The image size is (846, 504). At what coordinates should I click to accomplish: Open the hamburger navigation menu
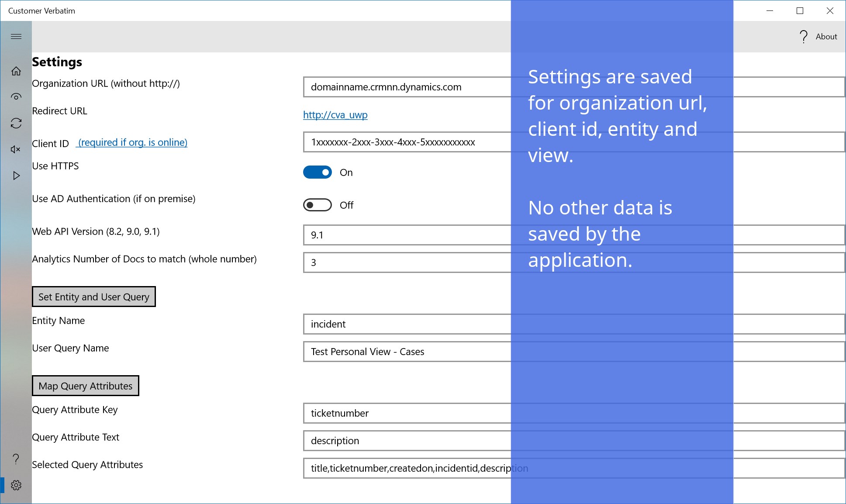(16, 36)
